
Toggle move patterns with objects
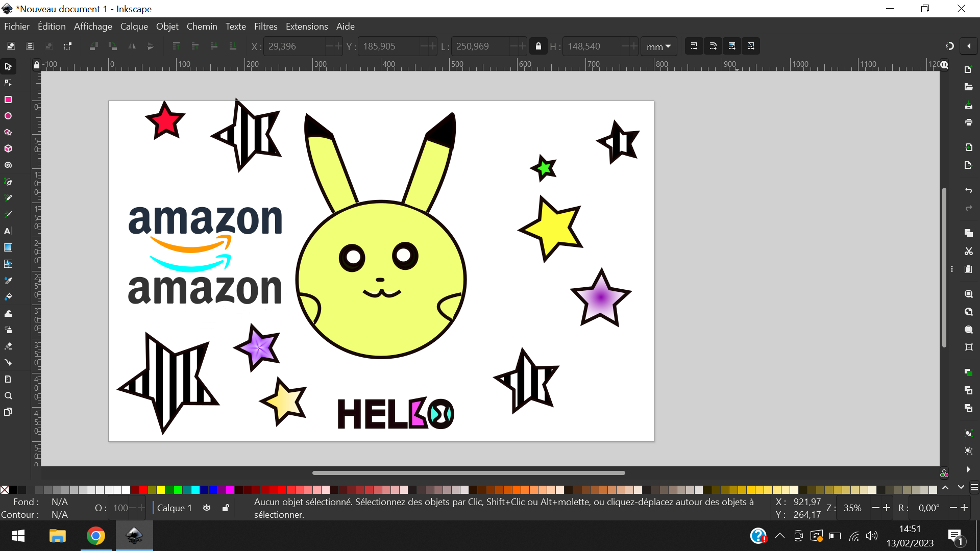pyautogui.click(x=751, y=46)
